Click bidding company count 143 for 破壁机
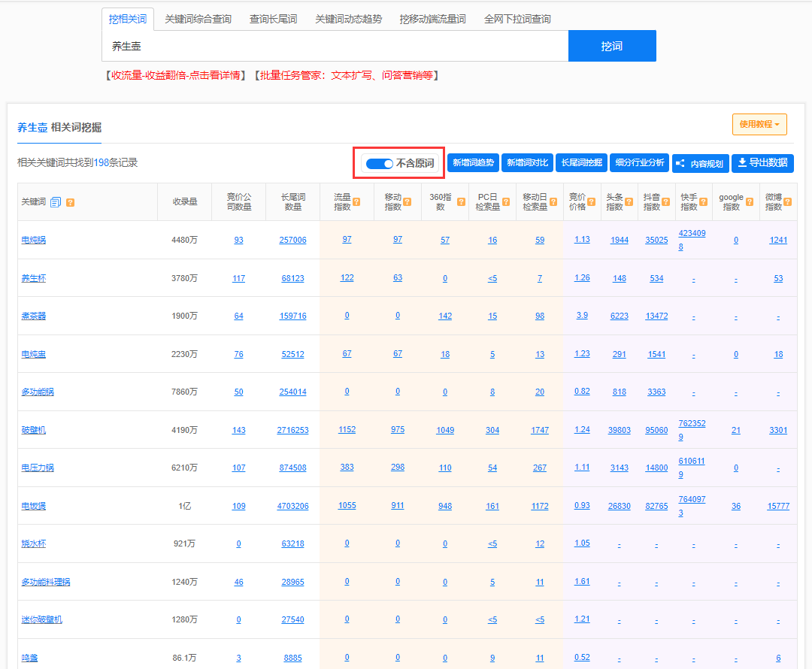Image resolution: width=812 pixels, height=669 pixels. pyautogui.click(x=239, y=430)
